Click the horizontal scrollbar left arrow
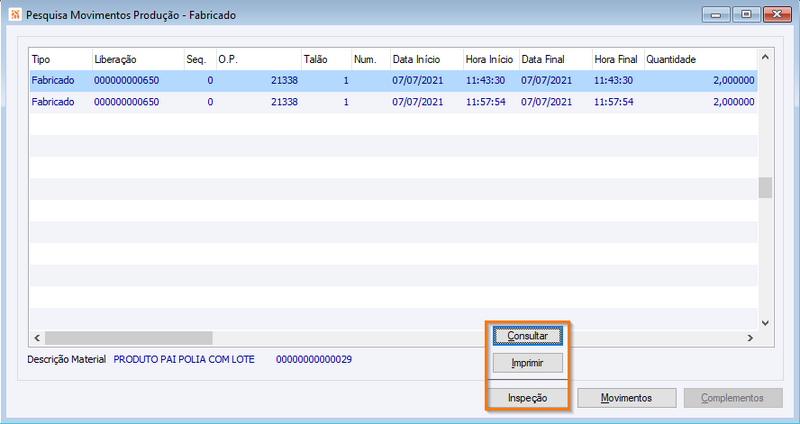Screen dimensions: 800x424 (x=37, y=338)
